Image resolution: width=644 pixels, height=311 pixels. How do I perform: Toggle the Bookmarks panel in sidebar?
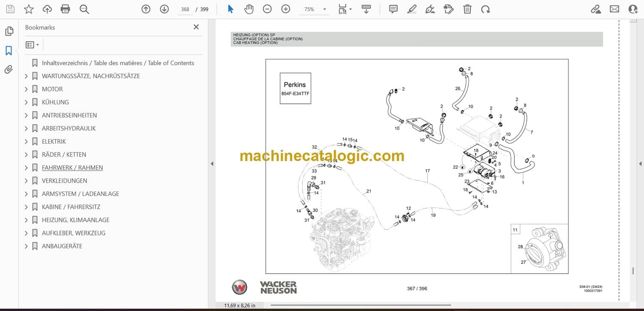coord(9,51)
